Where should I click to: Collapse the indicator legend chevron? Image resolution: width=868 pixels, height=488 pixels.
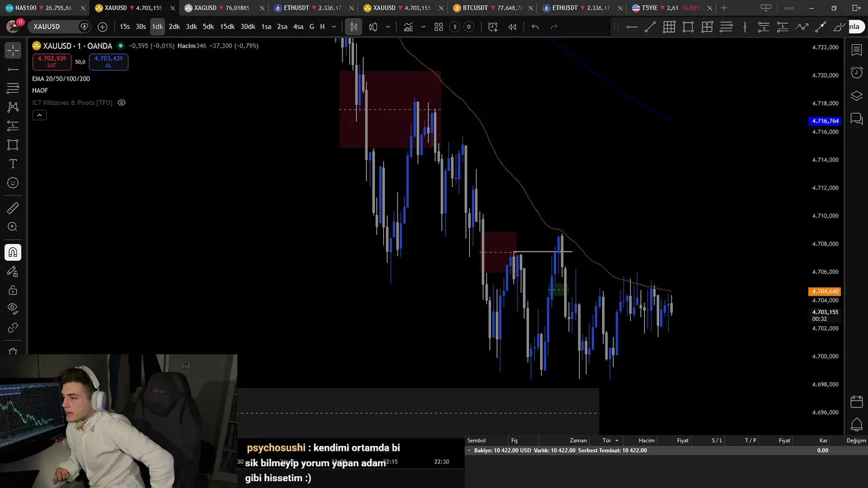click(39, 115)
